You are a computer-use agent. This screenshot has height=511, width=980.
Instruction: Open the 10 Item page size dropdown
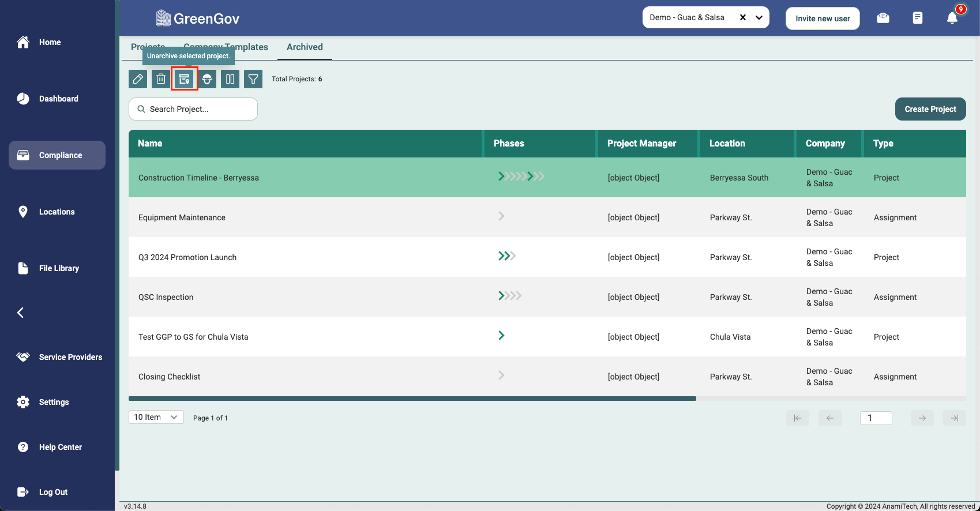coord(156,417)
